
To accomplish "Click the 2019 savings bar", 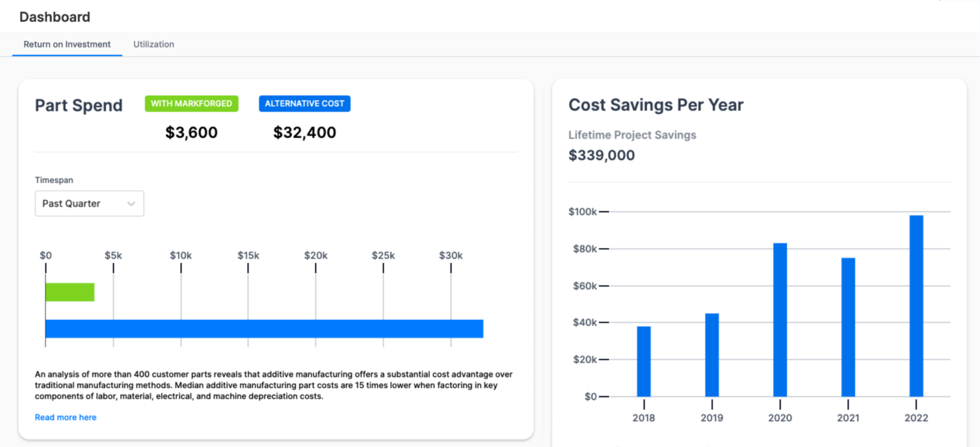I will point(712,354).
